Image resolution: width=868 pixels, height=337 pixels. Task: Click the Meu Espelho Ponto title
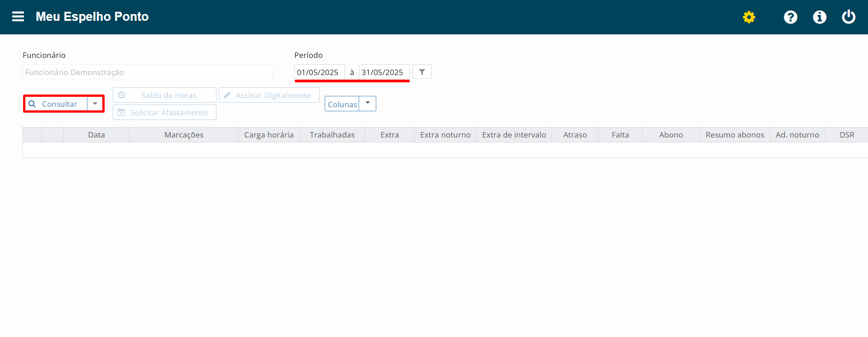pos(92,17)
